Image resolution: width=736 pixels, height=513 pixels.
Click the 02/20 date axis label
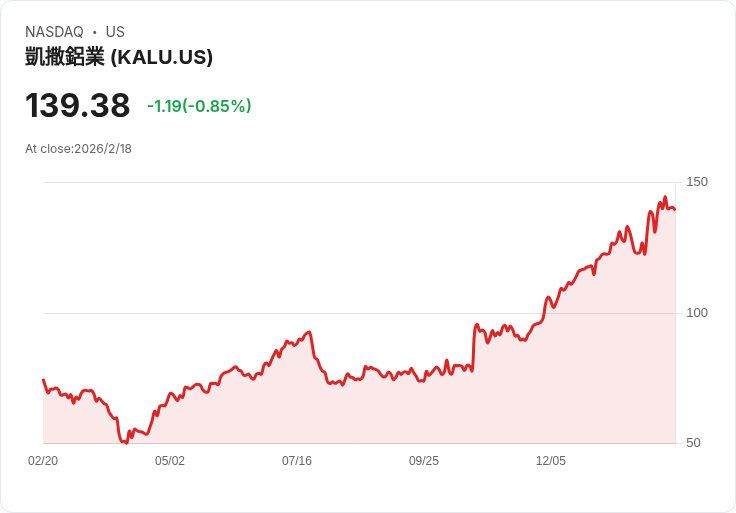tap(43, 461)
